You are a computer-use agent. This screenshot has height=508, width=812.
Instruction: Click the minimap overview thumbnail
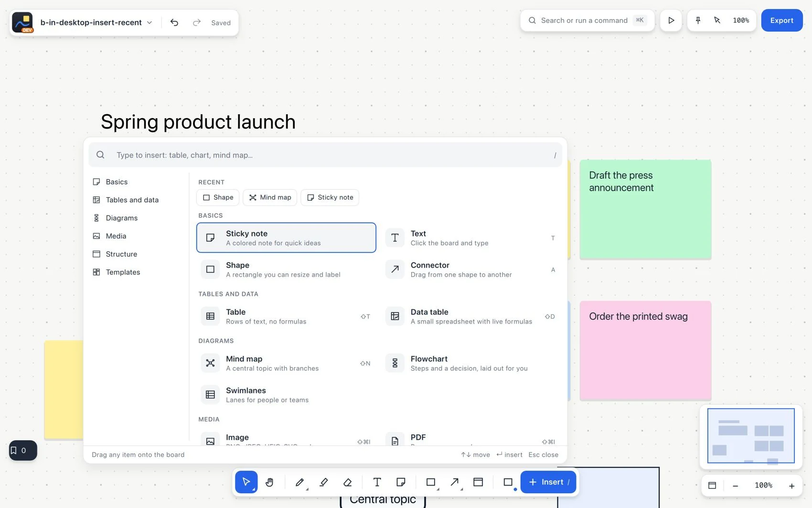(751, 436)
